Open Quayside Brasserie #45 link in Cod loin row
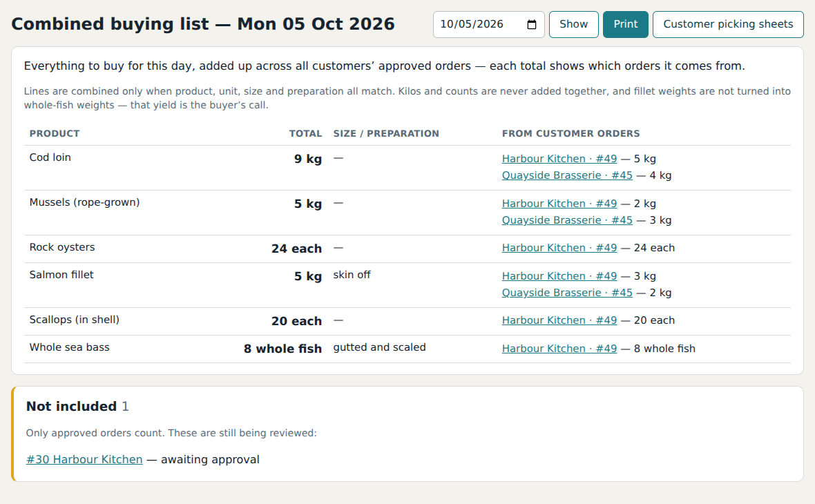The height and width of the screenshot is (504, 815). click(567, 175)
